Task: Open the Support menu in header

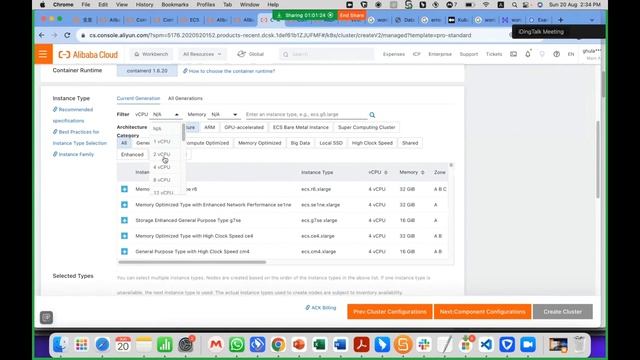Action: pyautogui.click(x=469, y=54)
